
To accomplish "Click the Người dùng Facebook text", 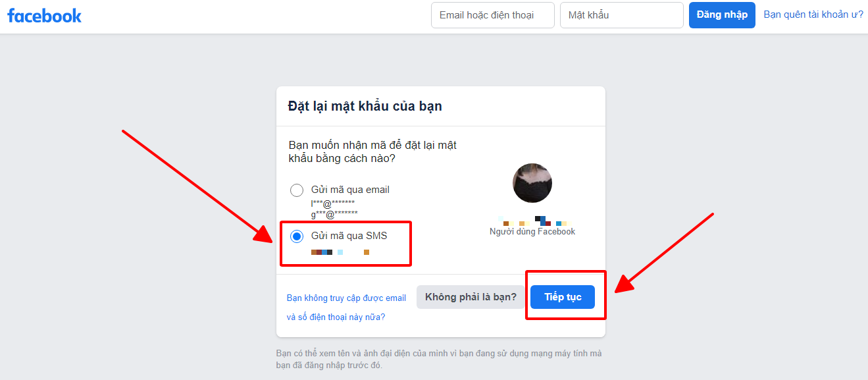I will [x=532, y=231].
